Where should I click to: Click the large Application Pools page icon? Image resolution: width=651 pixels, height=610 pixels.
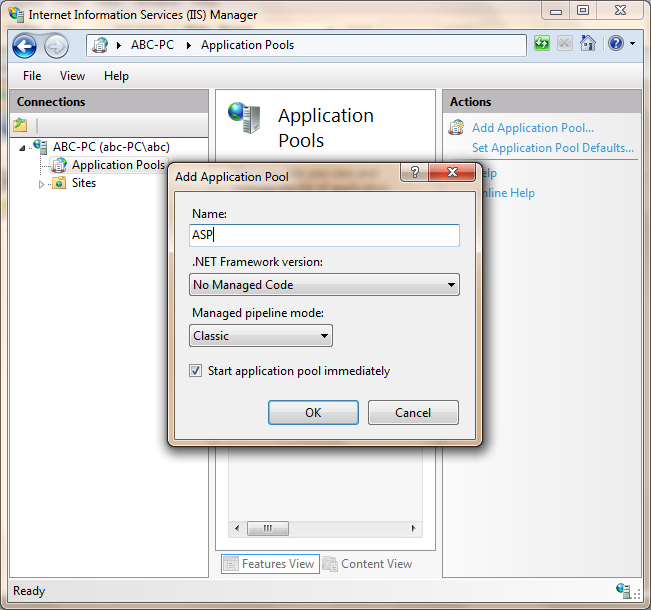[245, 118]
